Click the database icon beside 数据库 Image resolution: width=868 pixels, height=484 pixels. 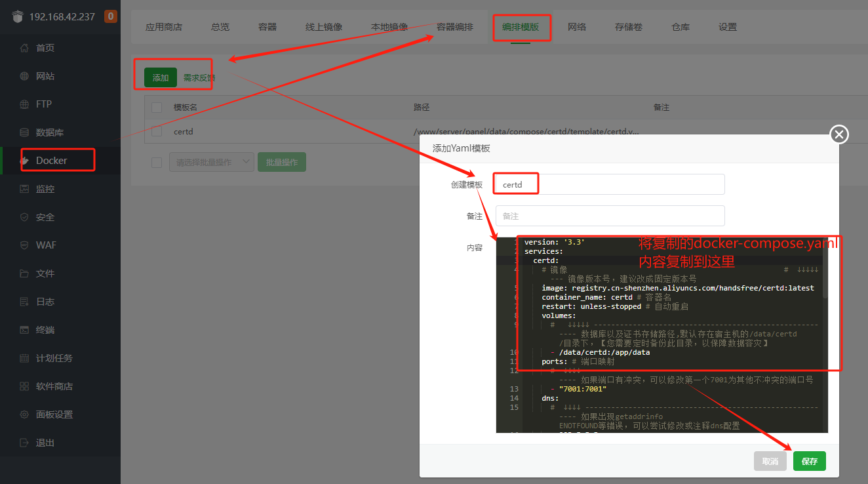(24, 132)
